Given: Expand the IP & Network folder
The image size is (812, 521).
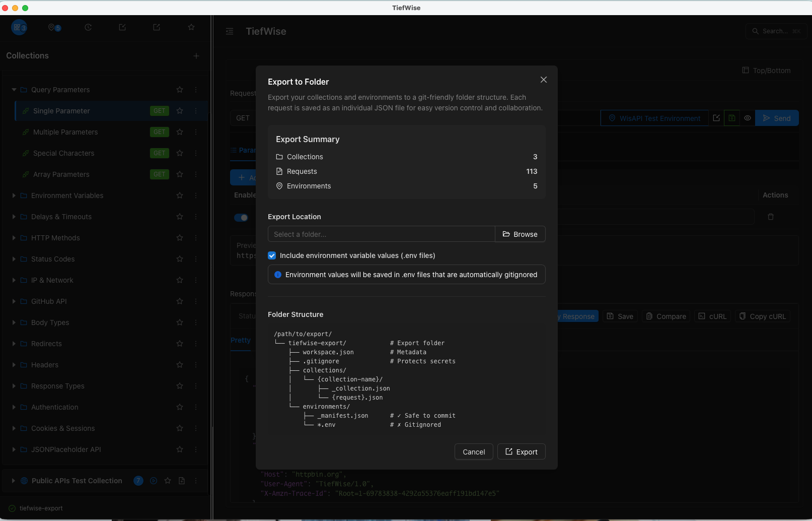Looking at the screenshot, I should [x=14, y=280].
